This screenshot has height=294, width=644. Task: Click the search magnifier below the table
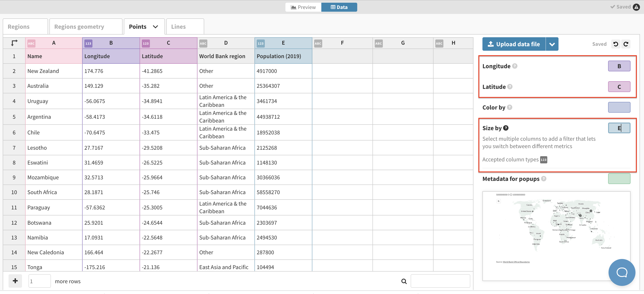tap(404, 281)
